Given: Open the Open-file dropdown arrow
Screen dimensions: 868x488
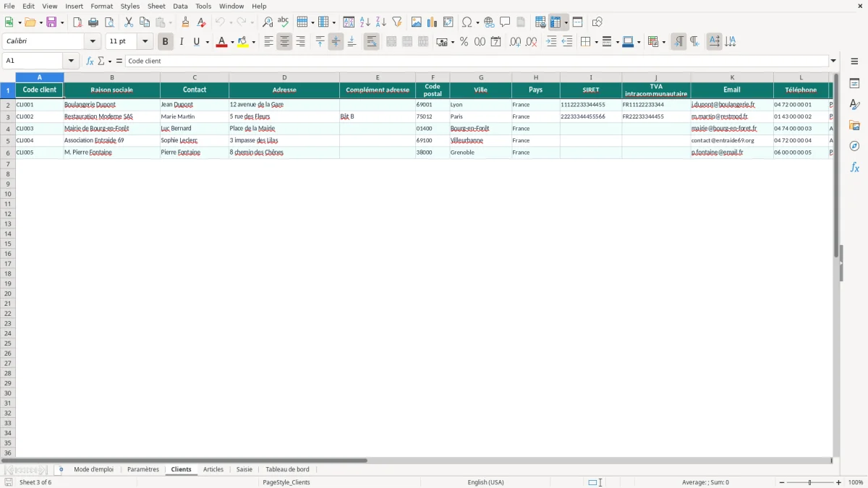Looking at the screenshot, I should 41,22.
